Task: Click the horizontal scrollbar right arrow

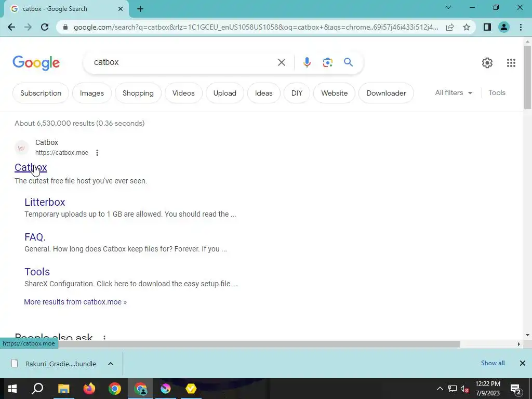Action: [x=518, y=344]
